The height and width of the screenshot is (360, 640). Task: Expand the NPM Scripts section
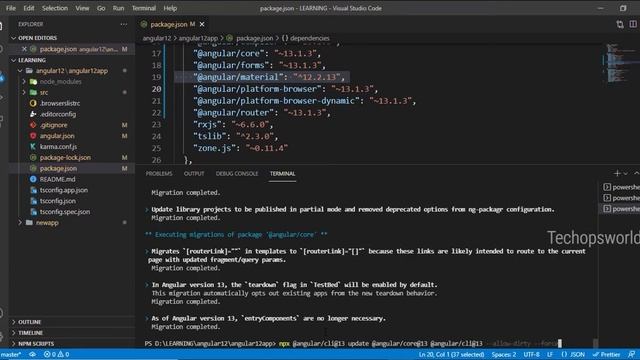pyautogui.click(x=36, y=344)
